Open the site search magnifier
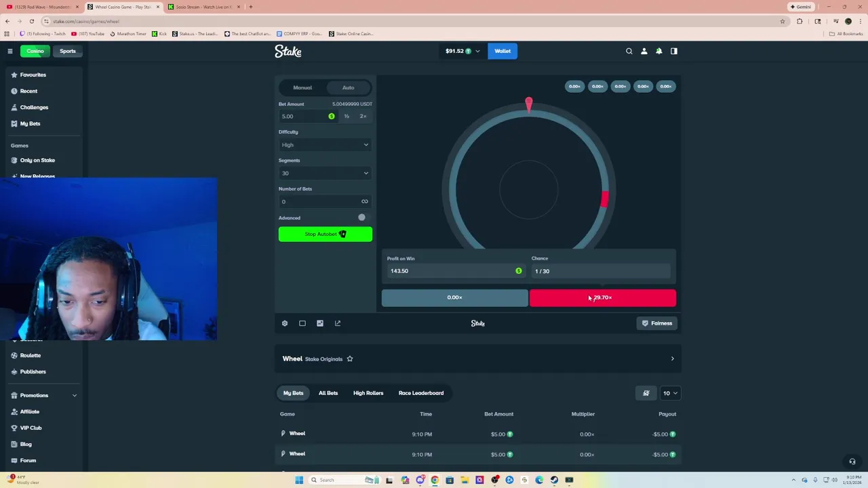 [x=629, y=51]
